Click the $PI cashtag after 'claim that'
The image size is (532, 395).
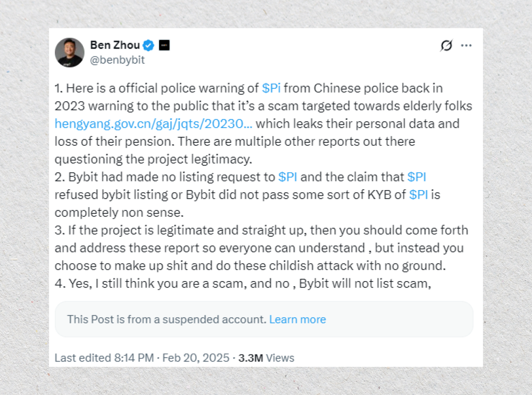[417, 177]
